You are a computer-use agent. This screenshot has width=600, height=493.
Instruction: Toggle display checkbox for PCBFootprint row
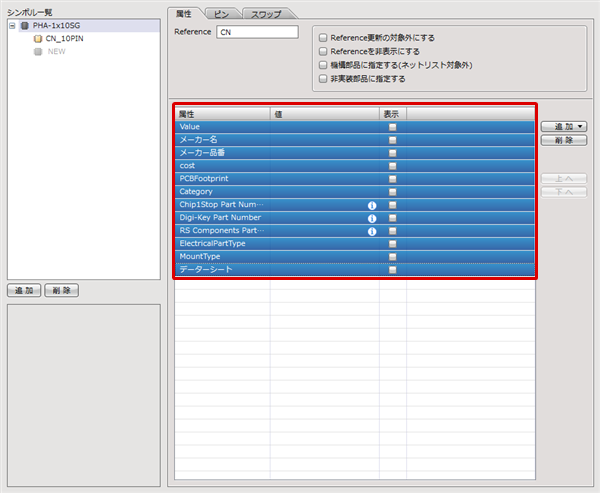coord(393,179)
